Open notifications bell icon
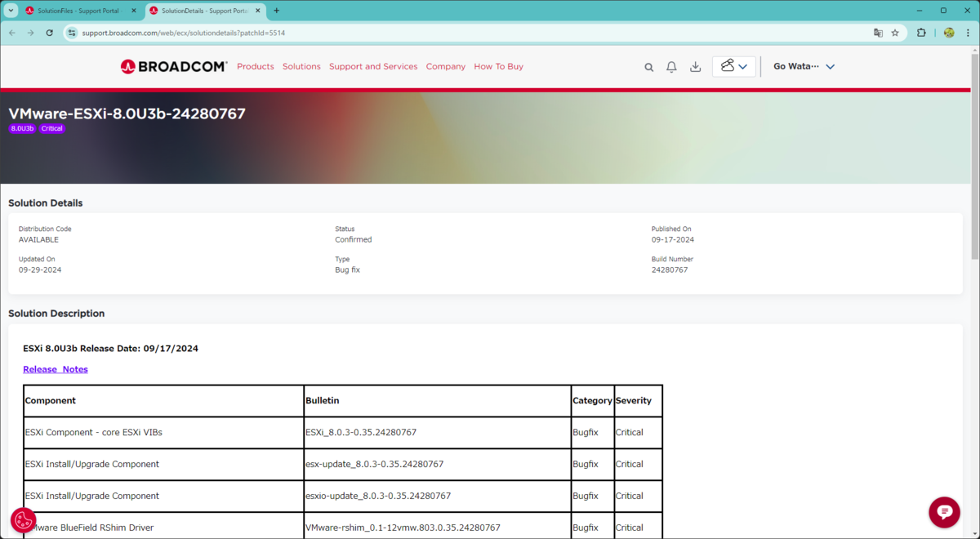 tap(671, 67)
